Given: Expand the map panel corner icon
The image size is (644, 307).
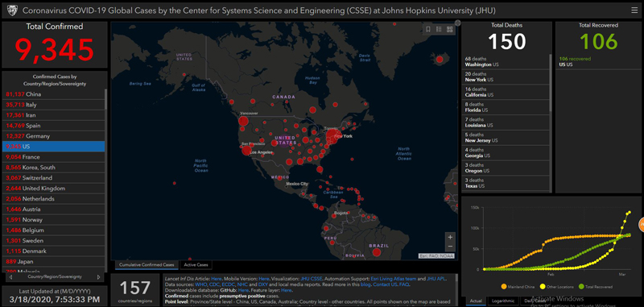Looking at the screenshot, I should pyautogui.click(x=457, y=23).
